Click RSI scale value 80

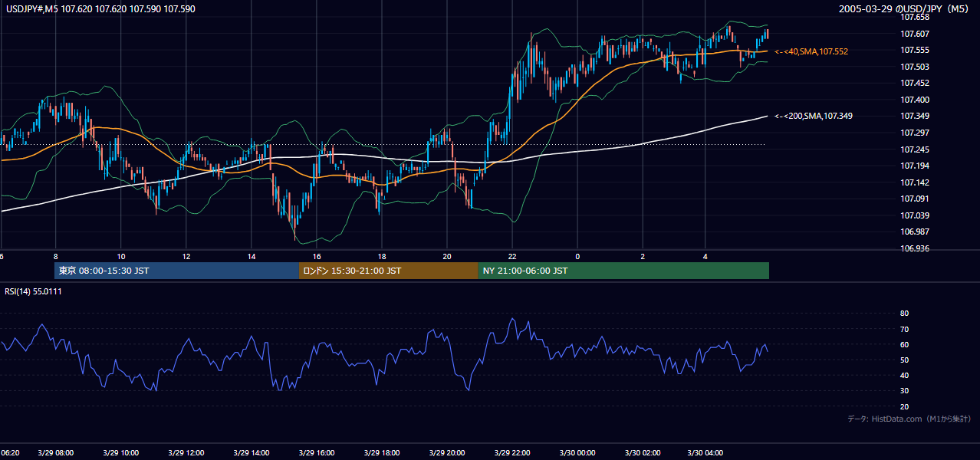click(904, 314)
